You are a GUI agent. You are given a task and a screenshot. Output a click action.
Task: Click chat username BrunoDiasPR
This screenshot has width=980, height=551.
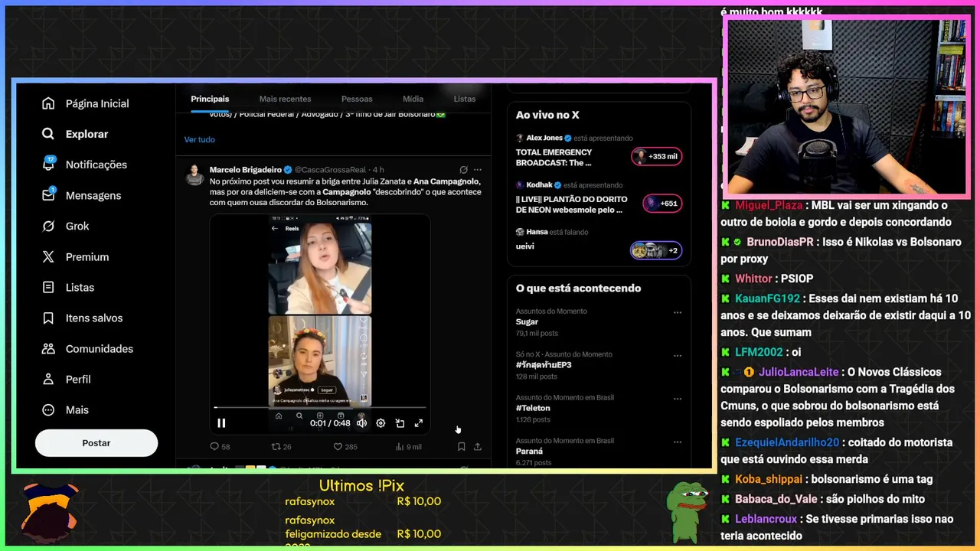780,242
